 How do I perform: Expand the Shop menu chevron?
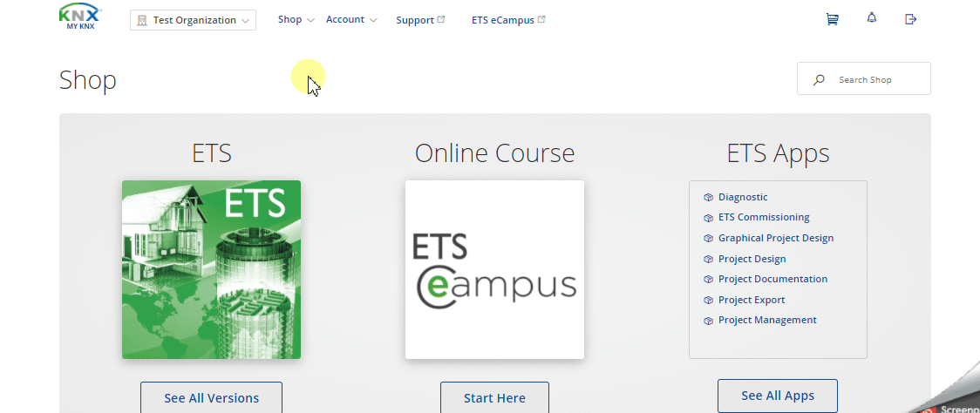(310, 20)
